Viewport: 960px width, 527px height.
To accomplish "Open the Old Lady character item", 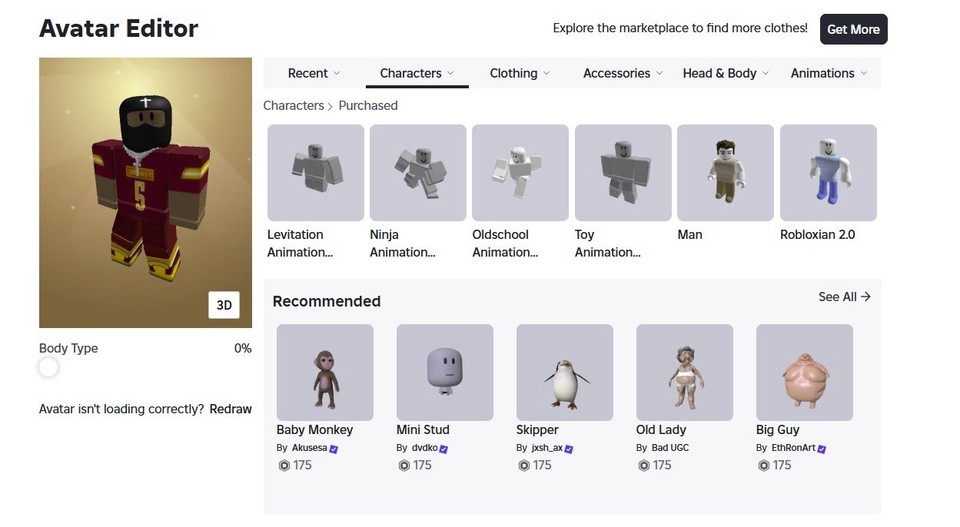I will [685, 372].
